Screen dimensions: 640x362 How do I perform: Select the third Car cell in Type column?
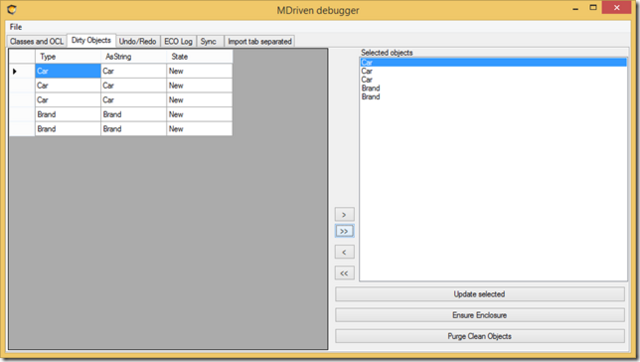pyautogui.click(x=68, y=100)
